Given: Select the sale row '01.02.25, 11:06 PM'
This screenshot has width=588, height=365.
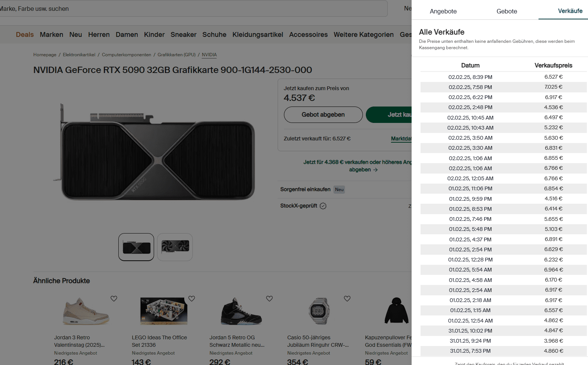Looking at the screenshot, I should pos(504,188).
